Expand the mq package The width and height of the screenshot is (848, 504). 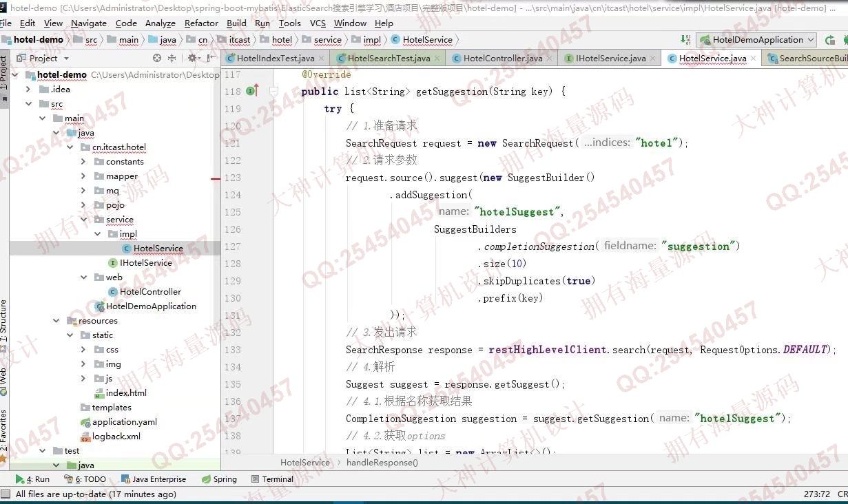pos(83,191)
